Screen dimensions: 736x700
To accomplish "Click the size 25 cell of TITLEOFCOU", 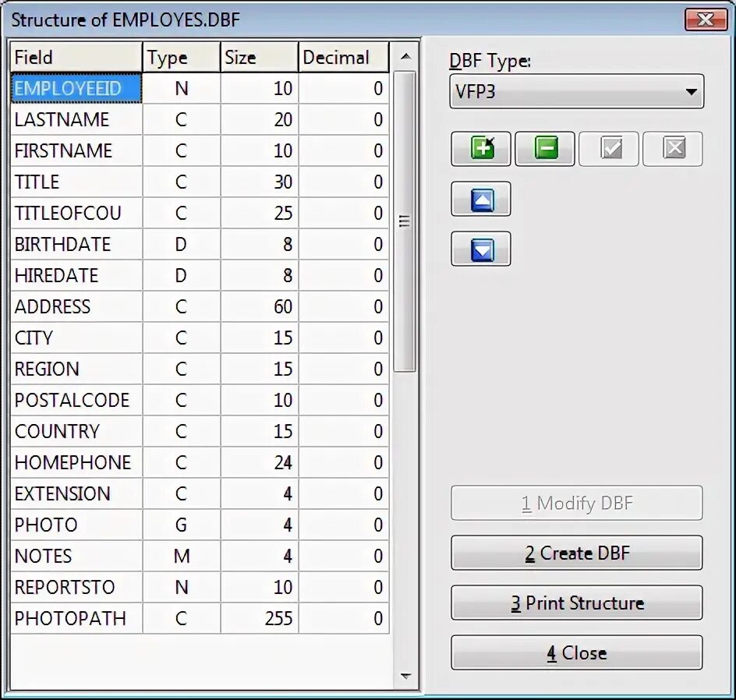I will click(x=259, y=213).
